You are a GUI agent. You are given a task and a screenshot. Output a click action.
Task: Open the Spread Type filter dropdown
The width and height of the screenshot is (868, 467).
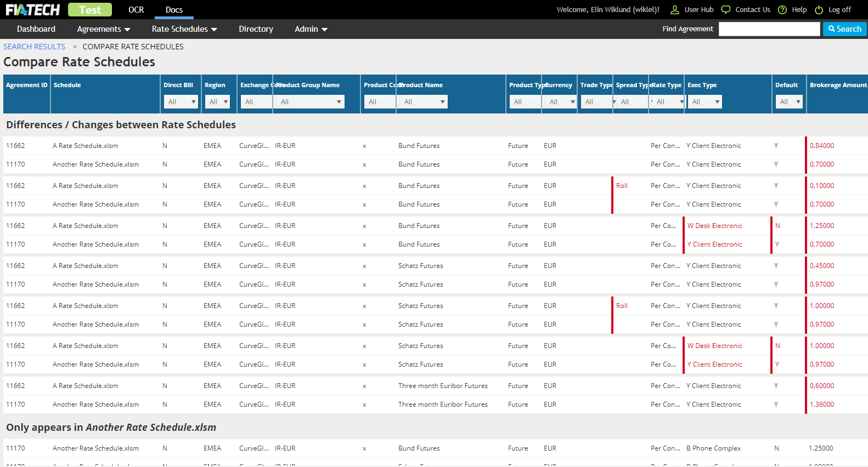(632, 102)
